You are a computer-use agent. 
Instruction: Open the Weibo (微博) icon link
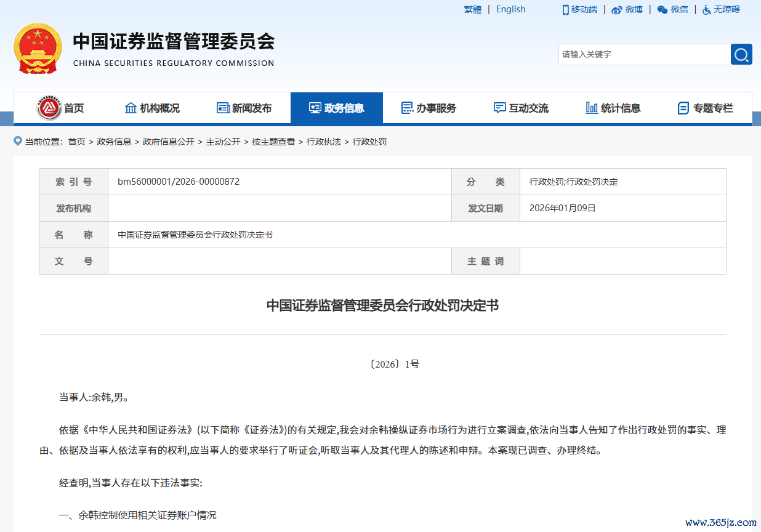tap(617, 10)
